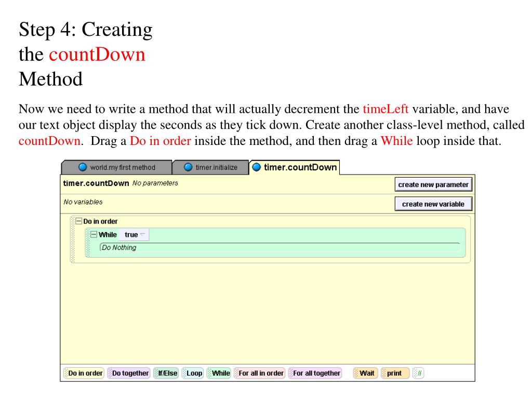Click the timer.countDown method header name
532x399 pixels.
point(96,183)
